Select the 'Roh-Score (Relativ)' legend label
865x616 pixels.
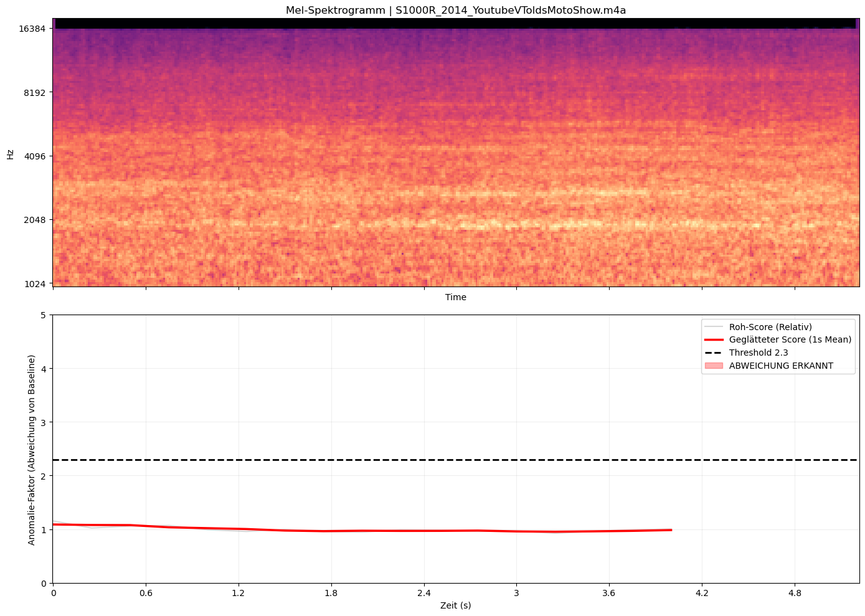click(x=770, y=327)
